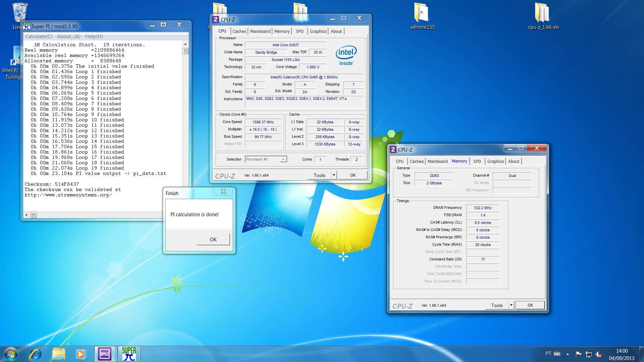This screenshot has height=362, width=644.
Task: Switch to SPD tab in CPU window
Action: [x=300, y=31]
